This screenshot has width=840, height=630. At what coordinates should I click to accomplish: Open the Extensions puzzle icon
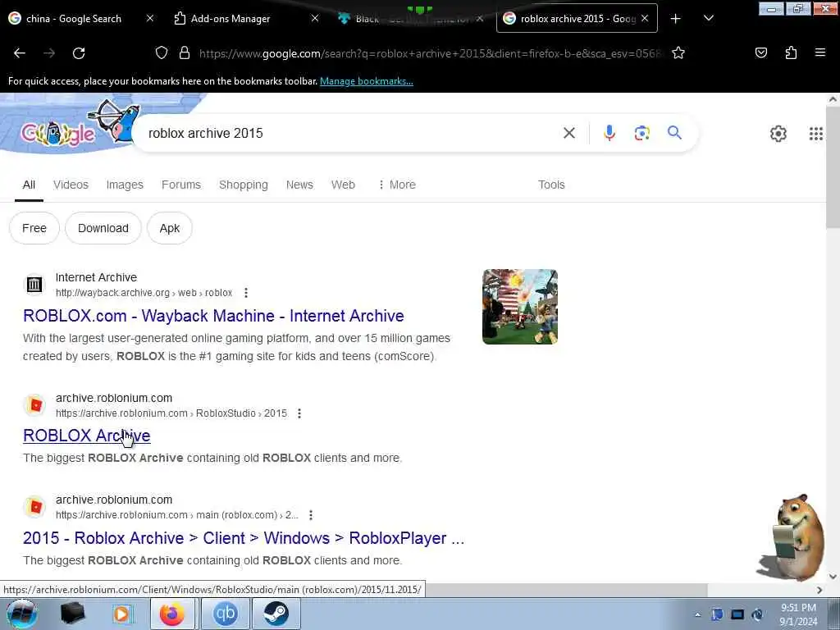(791, 52)
